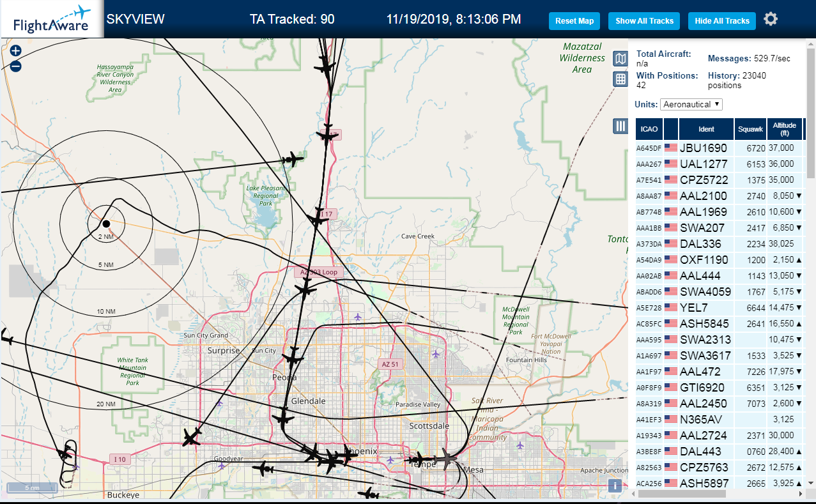
Task: Select the CPZ5722 aircraft row
Action: [x=720, y=180]
